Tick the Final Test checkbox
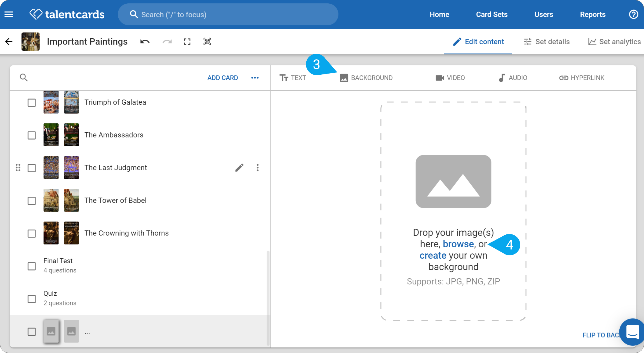Image resolution: width=644 pixels, height=353 pixels. click(32, 266)
